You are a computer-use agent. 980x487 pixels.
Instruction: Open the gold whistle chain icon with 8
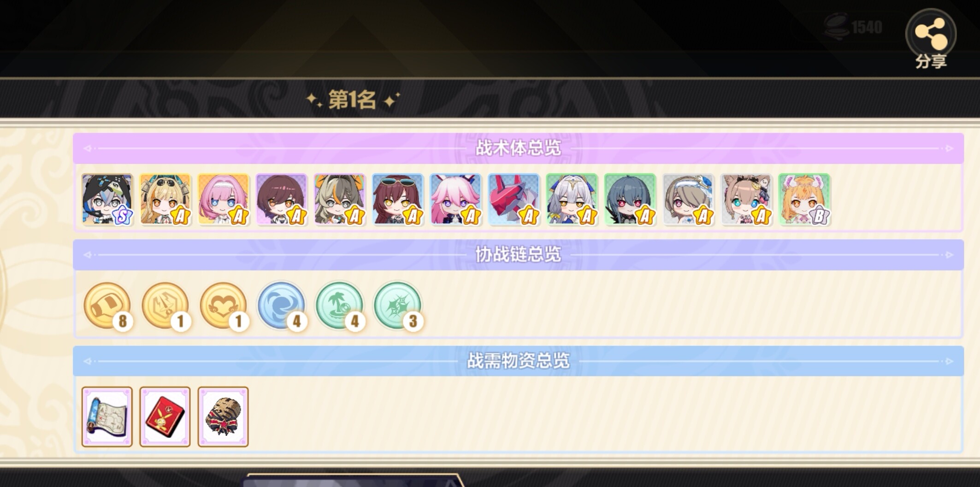pos(107,306)
